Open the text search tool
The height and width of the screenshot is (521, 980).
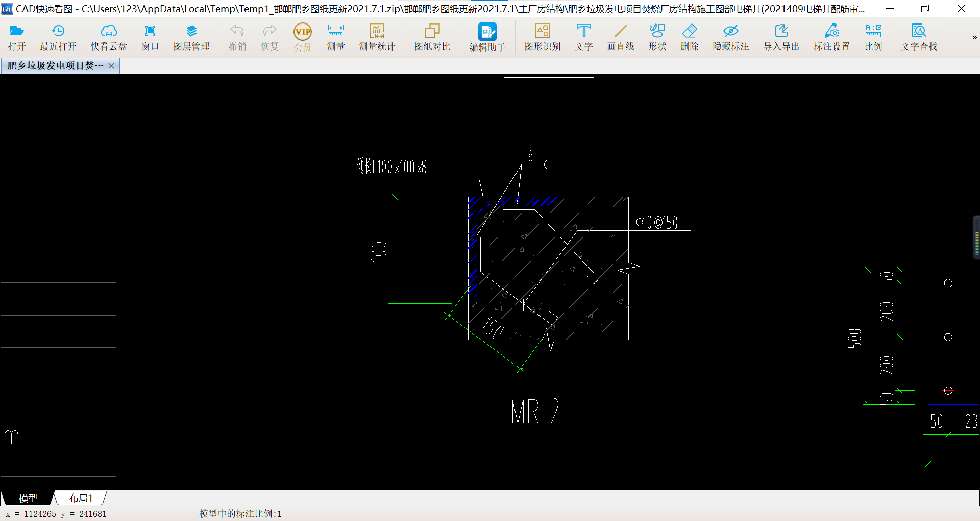919,32
